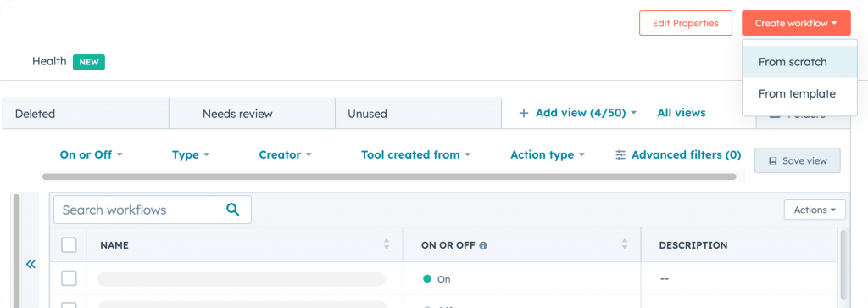Click the table's vertical scrollbar on right
The image size is (868, 308).
tap(843, 264)
